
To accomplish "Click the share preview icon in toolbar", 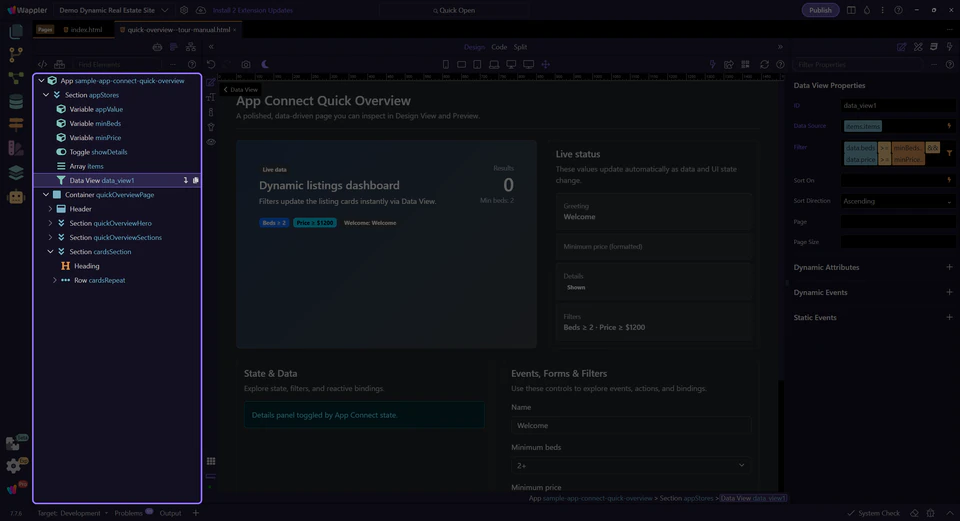I will click(x=729, y=64).
